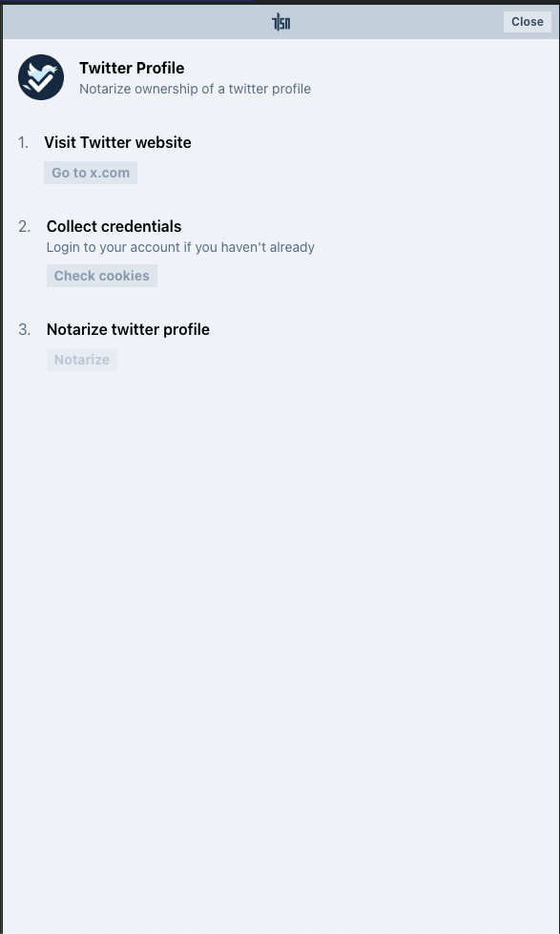Close the plugin panel
Screen dimensions: 560x934
[528, 21]
